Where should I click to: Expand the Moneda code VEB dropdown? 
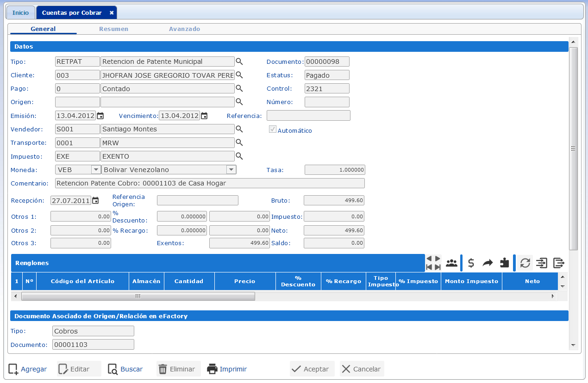tap(96, 170)
